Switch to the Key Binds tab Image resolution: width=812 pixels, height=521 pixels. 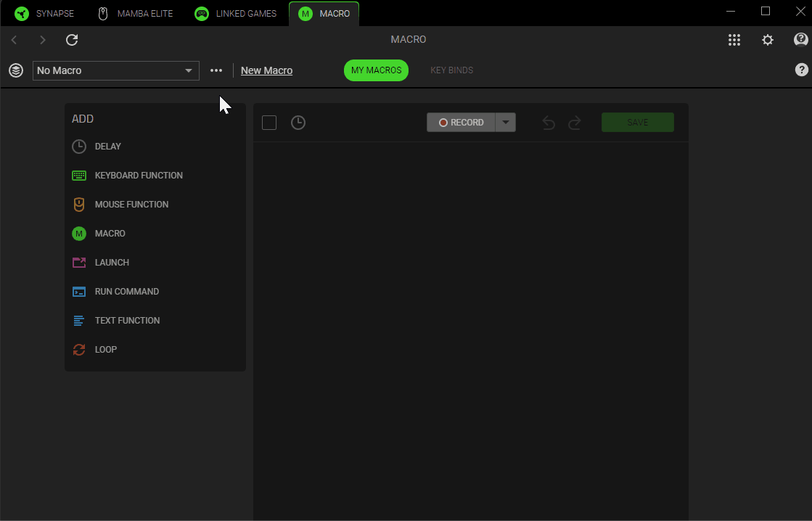(x=451, y=70)
